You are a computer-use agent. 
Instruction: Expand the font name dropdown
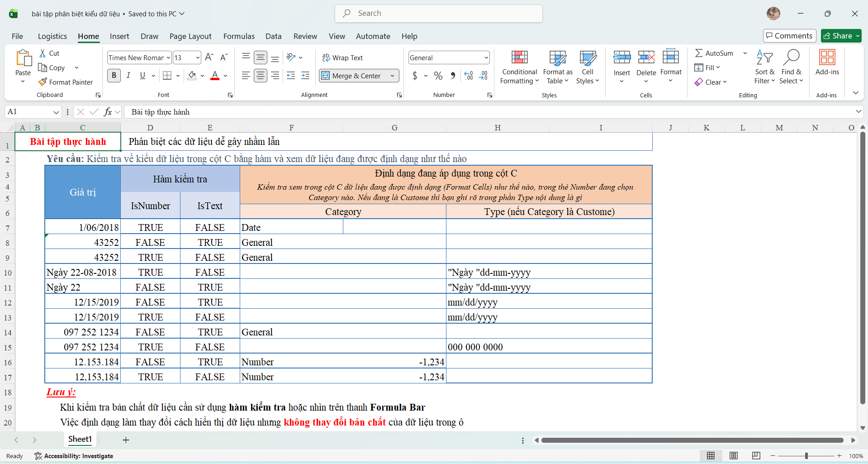tap(168, 58)
